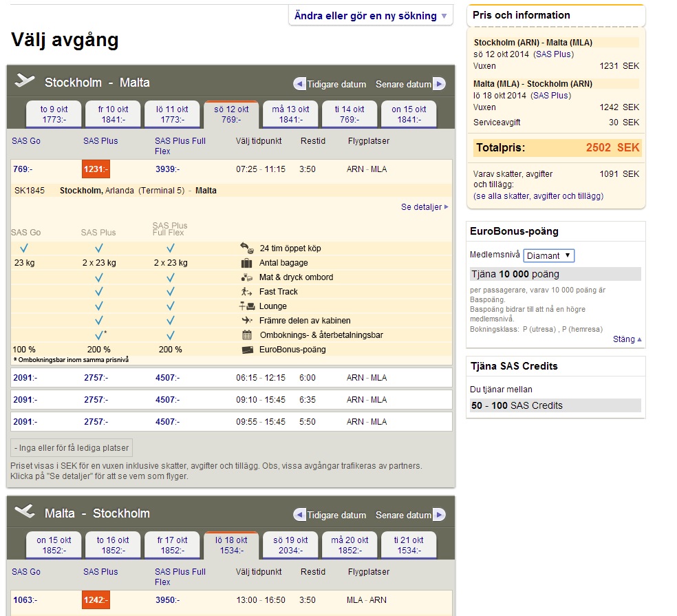Select SAS Go fare 769:- outbound
The width and height of the screenshot is (677, 616).
(x=23, y=169)
